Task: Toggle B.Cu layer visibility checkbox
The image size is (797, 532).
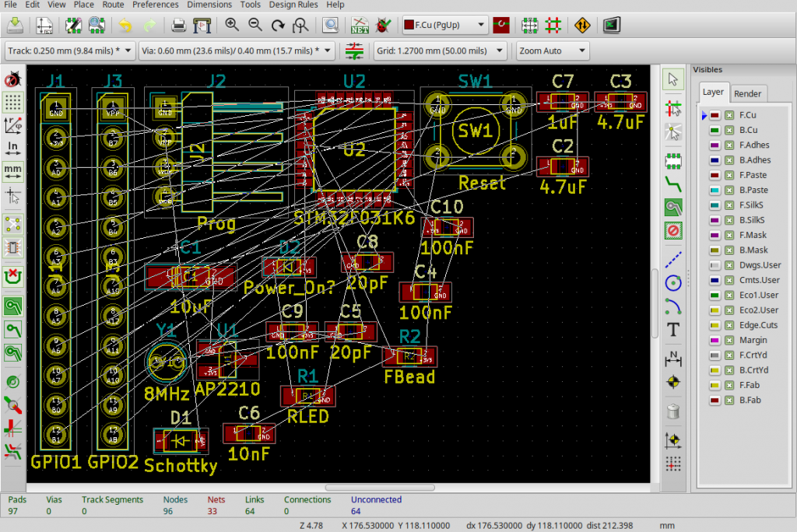Action: pos(729,130)
